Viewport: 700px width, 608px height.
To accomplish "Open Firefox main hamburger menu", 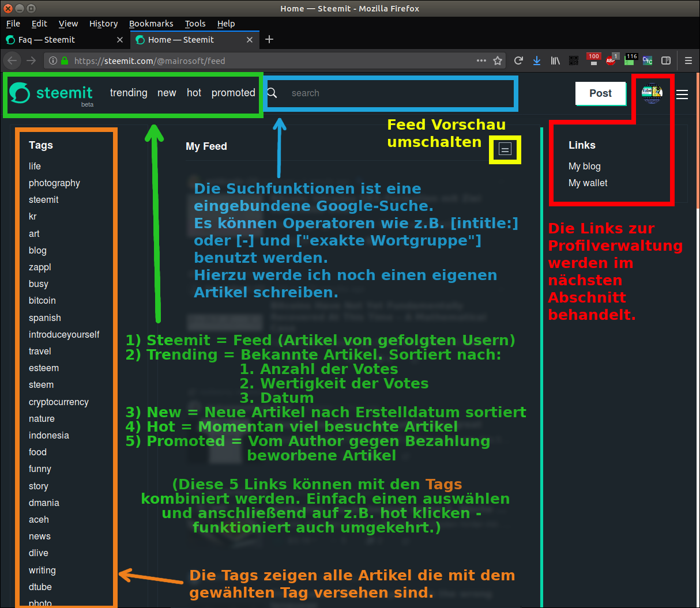I will 688,61.
